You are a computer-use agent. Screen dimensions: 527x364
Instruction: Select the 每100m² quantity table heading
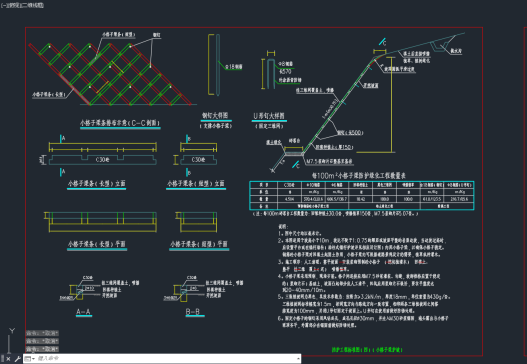(359, 175)
